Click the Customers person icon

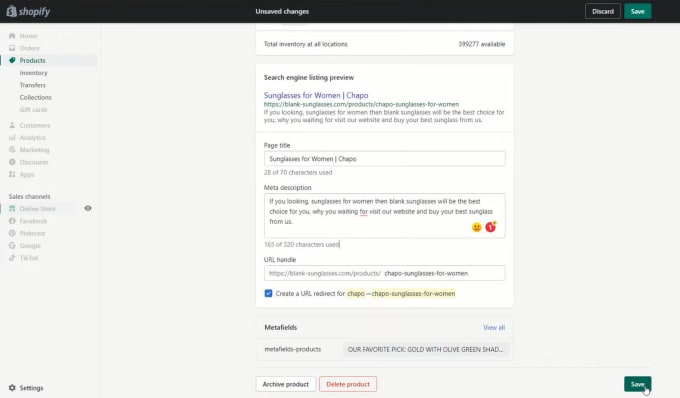[x=12, y=125]
